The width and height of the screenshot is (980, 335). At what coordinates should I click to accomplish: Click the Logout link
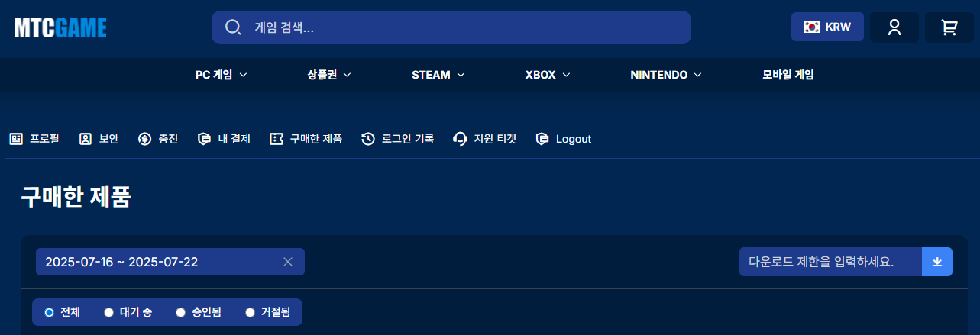point(564,139)
